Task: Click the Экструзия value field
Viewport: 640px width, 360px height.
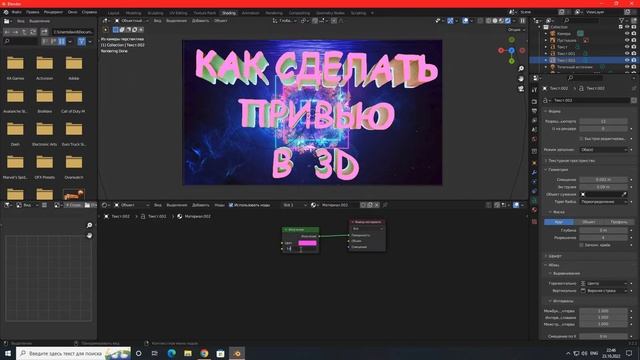Action: 603,187
